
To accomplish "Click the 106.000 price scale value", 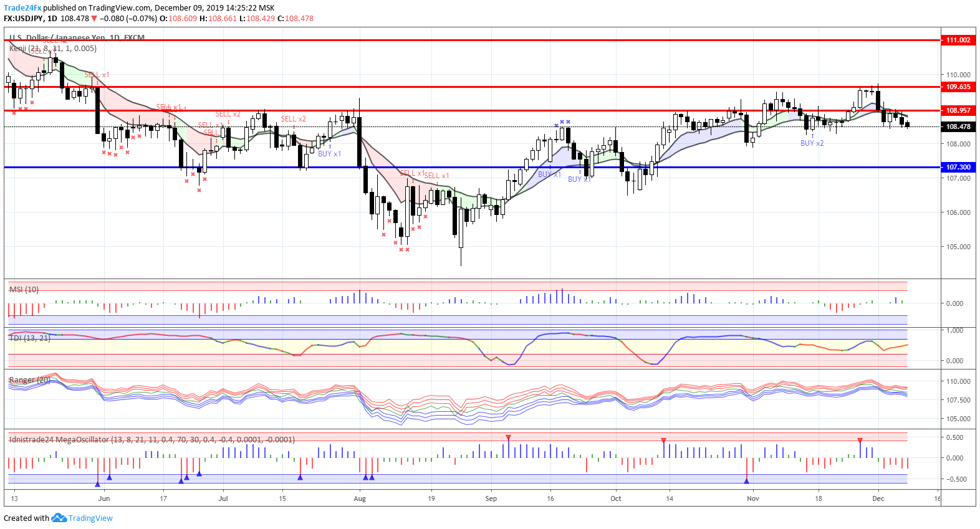I will [x=958, y=212].
